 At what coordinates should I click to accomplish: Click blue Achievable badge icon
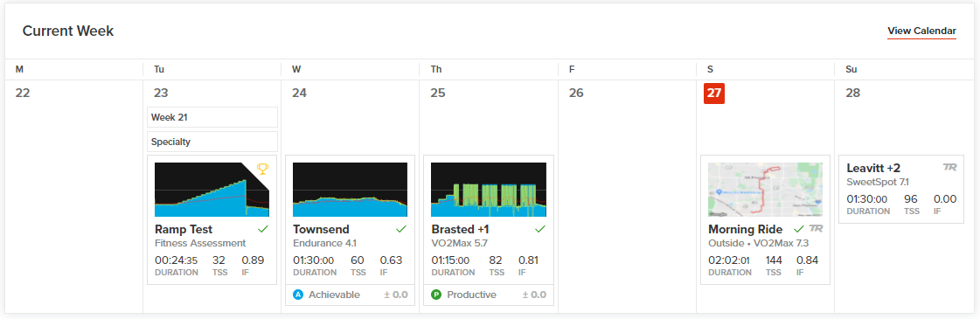click(298, 295)
